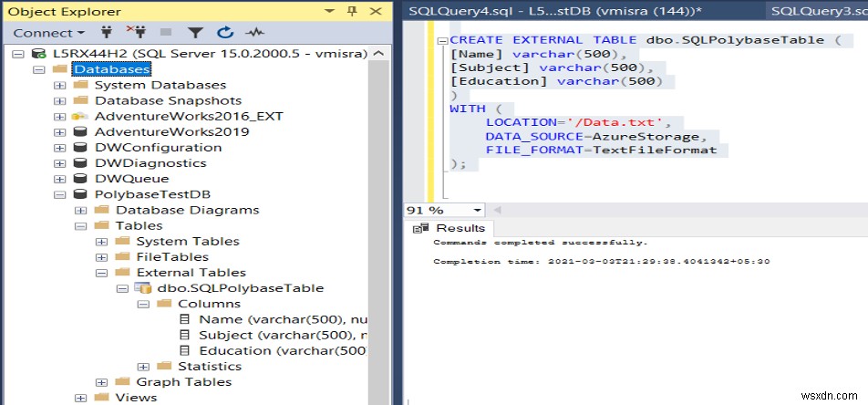Image resolution: width=868 pixels, height=405 pixels.
Task: Expand the DWQueue database node
Action: 60,179
